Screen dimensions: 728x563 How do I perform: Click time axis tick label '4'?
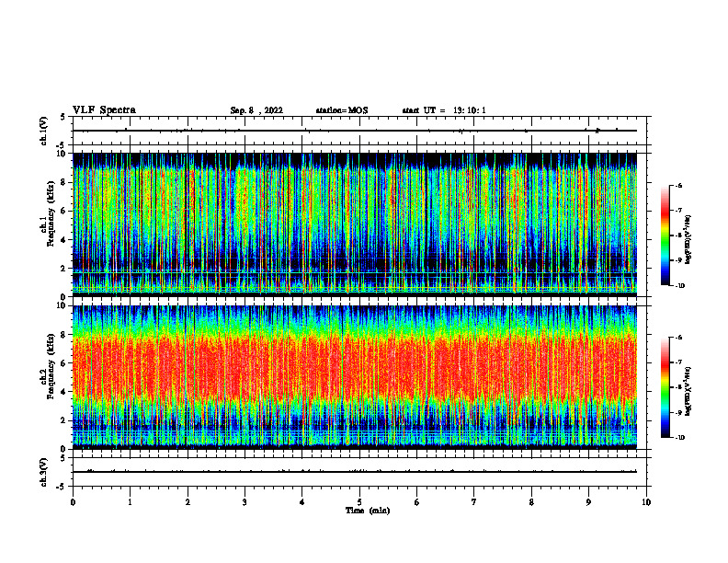[x=302, y=502]
